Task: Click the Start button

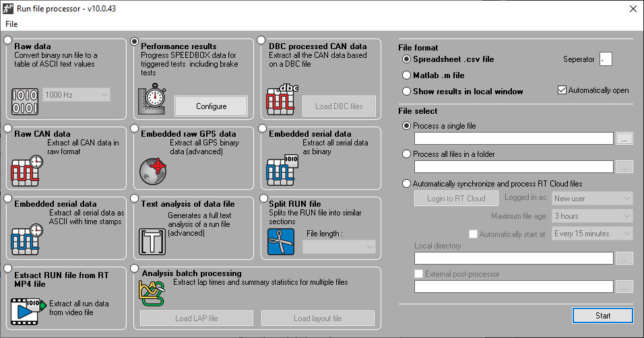Action: (x=602, y=315)
